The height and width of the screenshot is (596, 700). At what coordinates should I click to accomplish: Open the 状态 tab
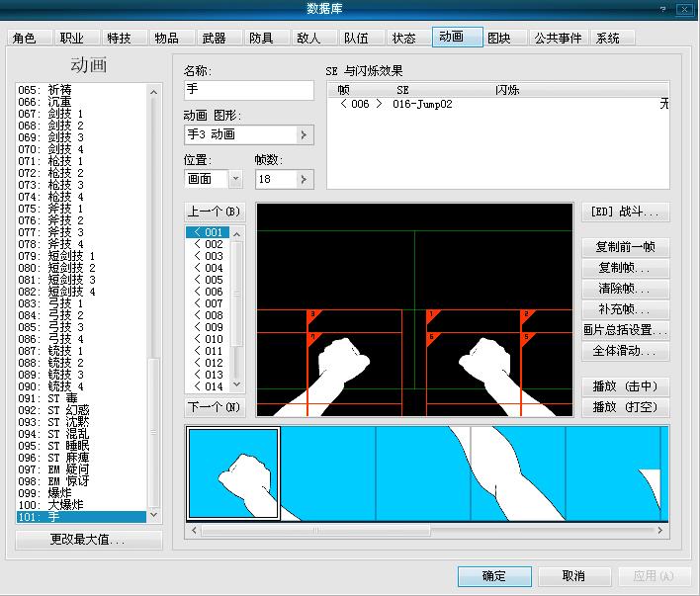pos(408,38)
